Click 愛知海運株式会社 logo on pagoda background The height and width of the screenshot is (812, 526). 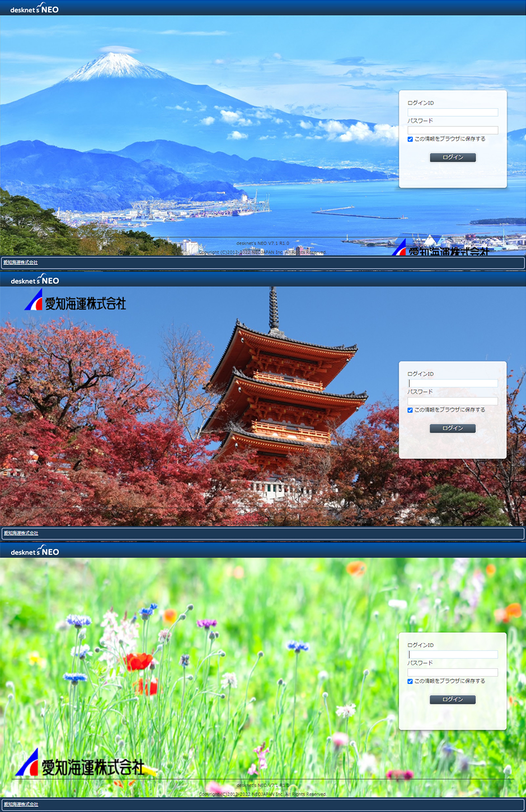point(76,301)
